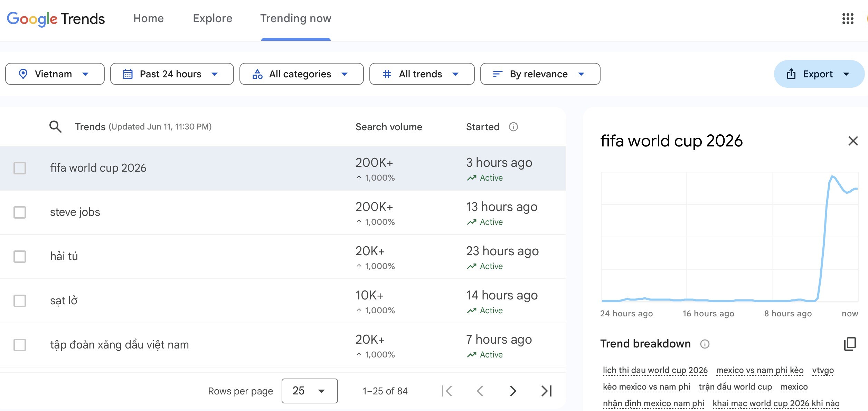Click the vtvgo related query

tap(823, 370)
